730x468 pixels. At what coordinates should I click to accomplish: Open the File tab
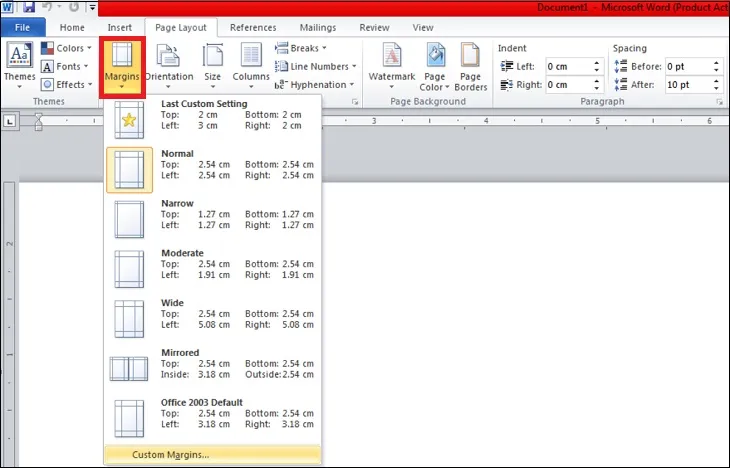click(x=22, y=28)
